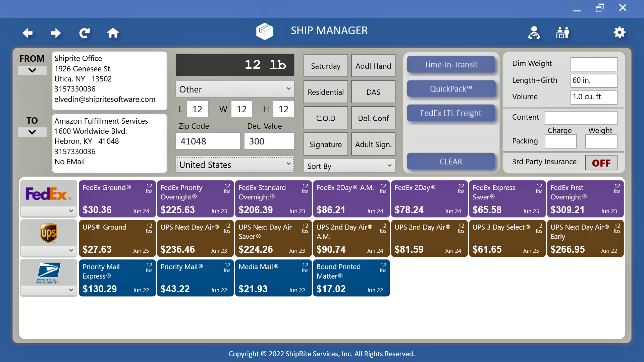Open the Time-In-Transit tool
Screen dimensions: 644x362
click(x=451, y=64)
